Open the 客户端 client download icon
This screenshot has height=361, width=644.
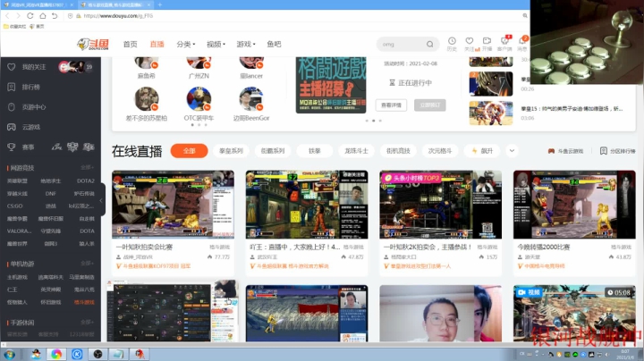pos(504,44)
